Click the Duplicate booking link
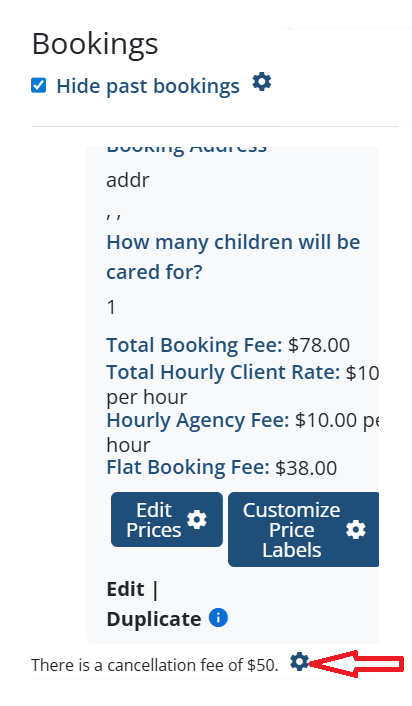This screenshot has height=706, width=412. pos(154,619)
